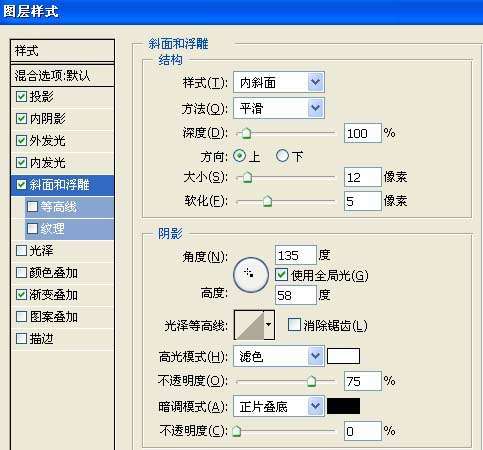Toggle 使用全局光 global light checkbox
This screenshot has width=483, height=450.
(x=281, y=275)
